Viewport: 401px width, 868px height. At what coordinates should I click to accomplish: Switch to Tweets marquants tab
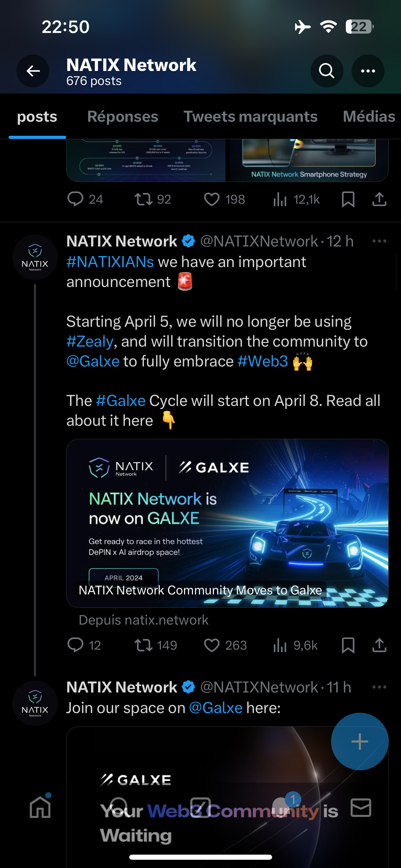coord(251,117)
